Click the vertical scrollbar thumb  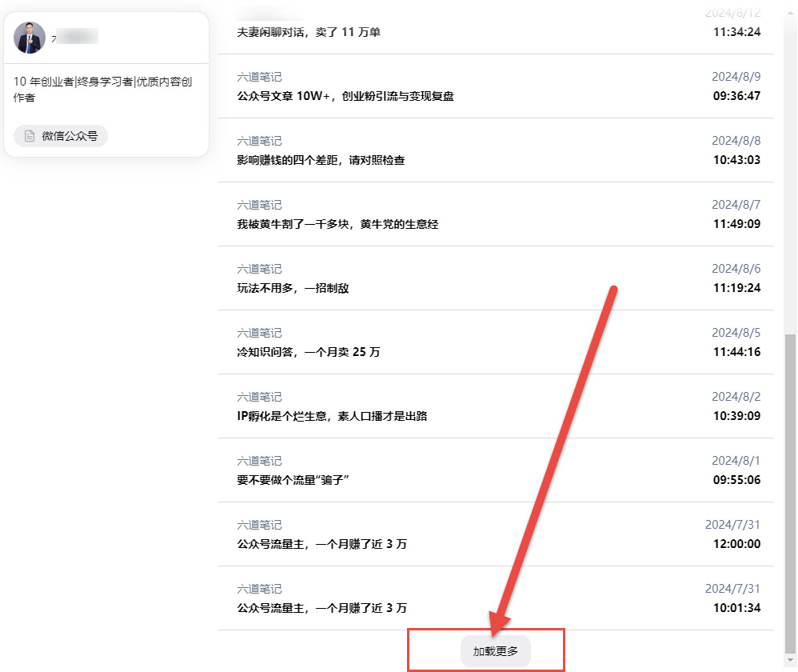791,492
